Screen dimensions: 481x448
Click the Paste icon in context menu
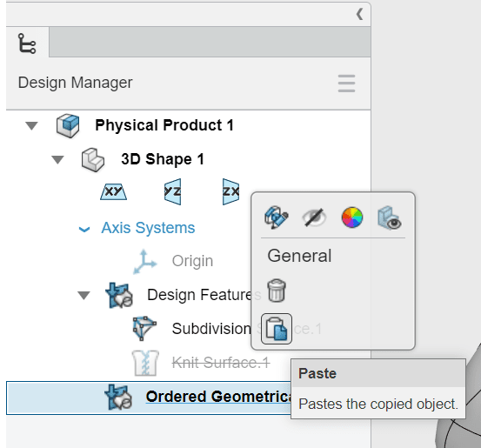pyautogui.click(x=277, y=329)
